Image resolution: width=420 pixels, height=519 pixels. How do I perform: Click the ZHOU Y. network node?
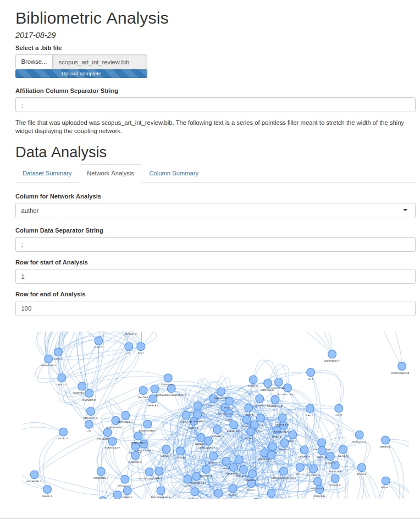98,341
